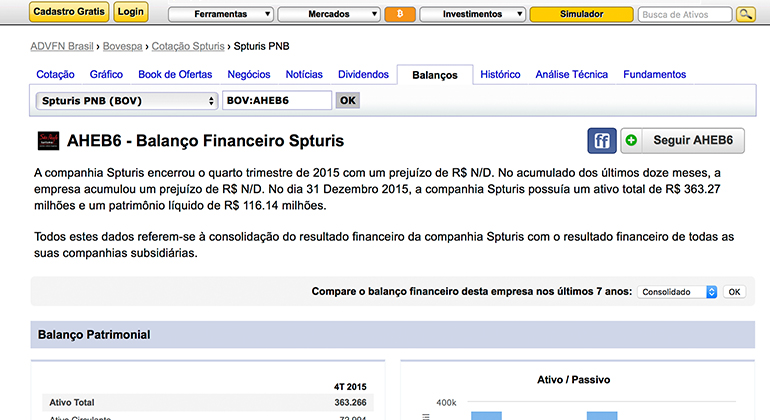Click the Spturis company logo
770x420 pixels.
47,141
